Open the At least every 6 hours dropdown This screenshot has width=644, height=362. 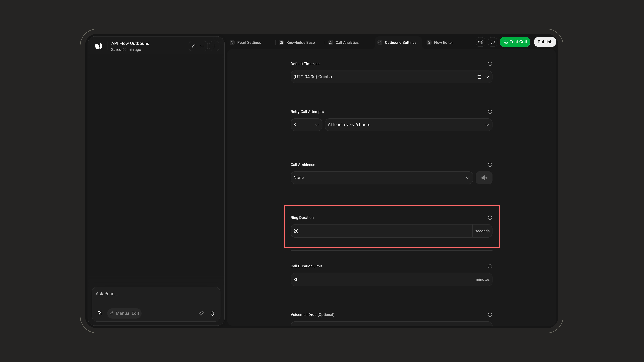point(409,125)
